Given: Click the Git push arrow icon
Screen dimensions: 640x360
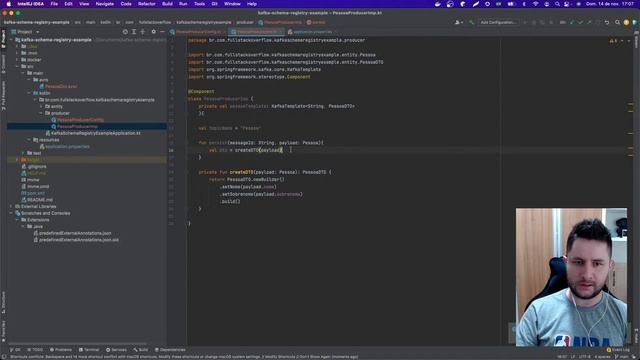Looking at the screenshot, I should (589, 22).
